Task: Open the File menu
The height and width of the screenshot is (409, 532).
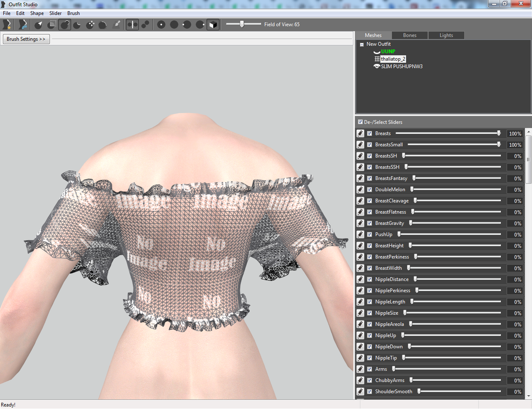Action: 7,13
